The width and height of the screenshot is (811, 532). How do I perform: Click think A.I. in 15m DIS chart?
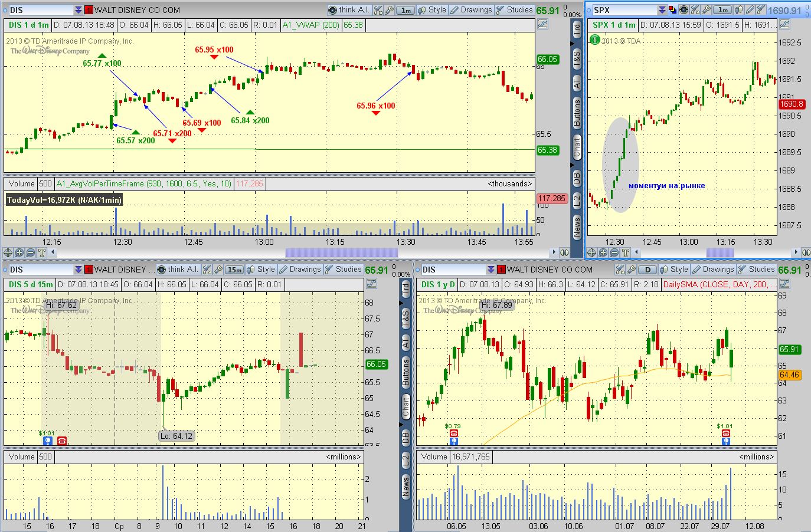point(179,270)
